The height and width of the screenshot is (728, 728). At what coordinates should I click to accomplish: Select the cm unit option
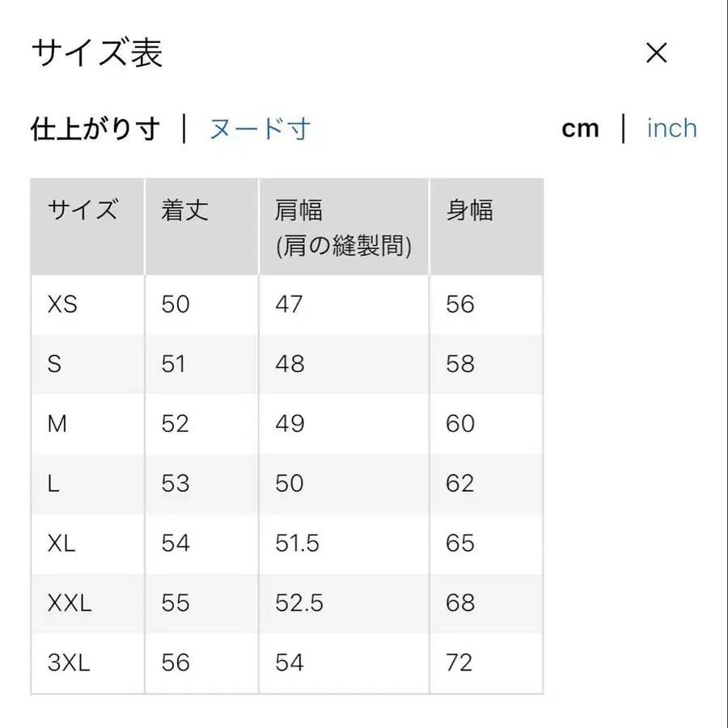pyautogui.click(x=581, y=128)
